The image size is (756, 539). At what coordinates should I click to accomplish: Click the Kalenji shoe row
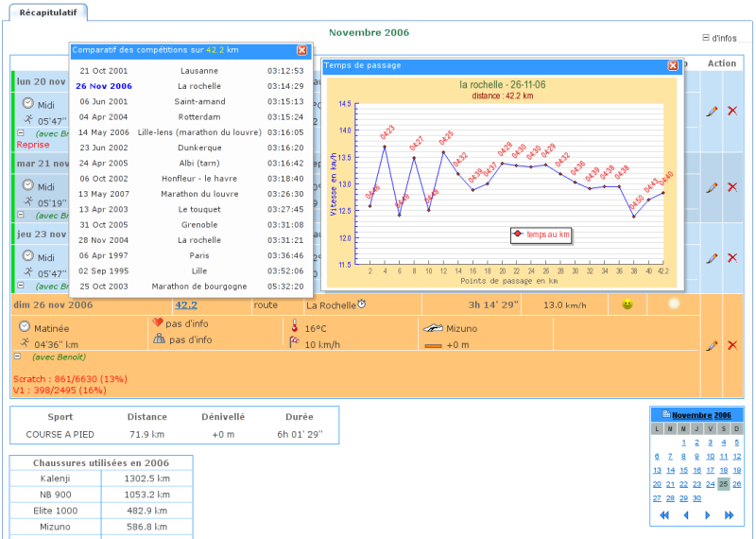tap(101, 478)
